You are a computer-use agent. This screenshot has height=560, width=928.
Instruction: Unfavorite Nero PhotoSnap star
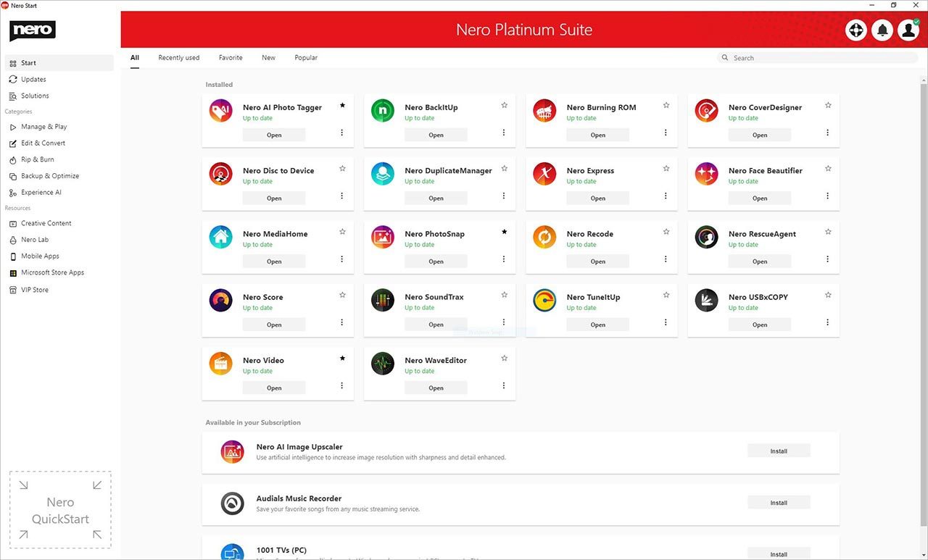point(504,232)
